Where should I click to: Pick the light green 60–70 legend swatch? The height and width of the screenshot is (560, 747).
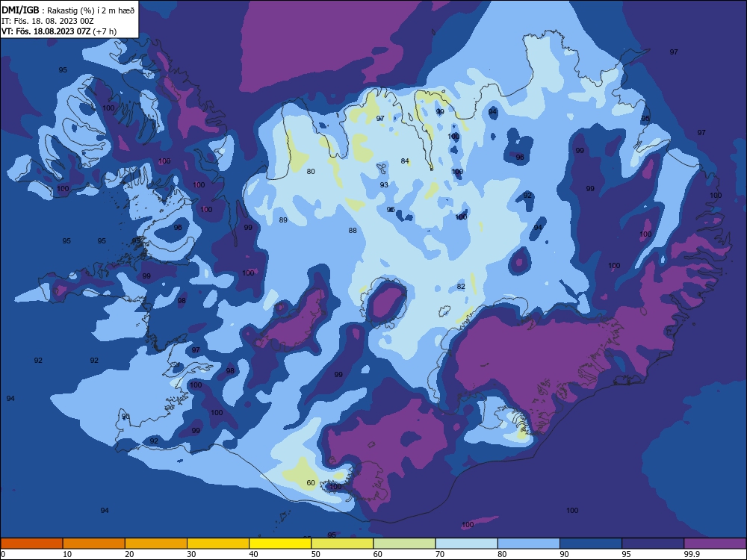(404, 544)
